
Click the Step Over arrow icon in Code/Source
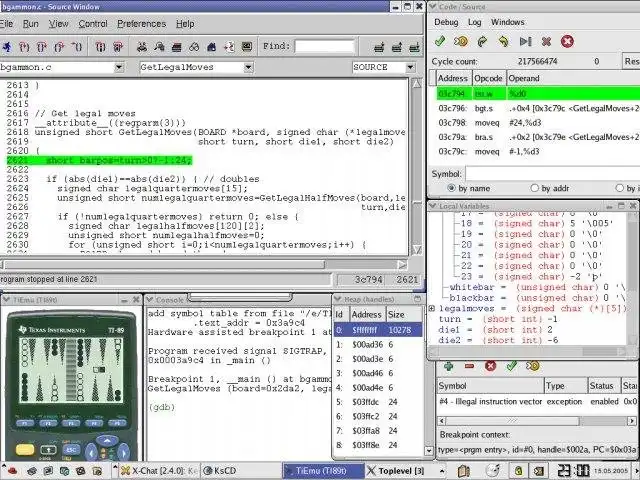click(x=482, y=41)
